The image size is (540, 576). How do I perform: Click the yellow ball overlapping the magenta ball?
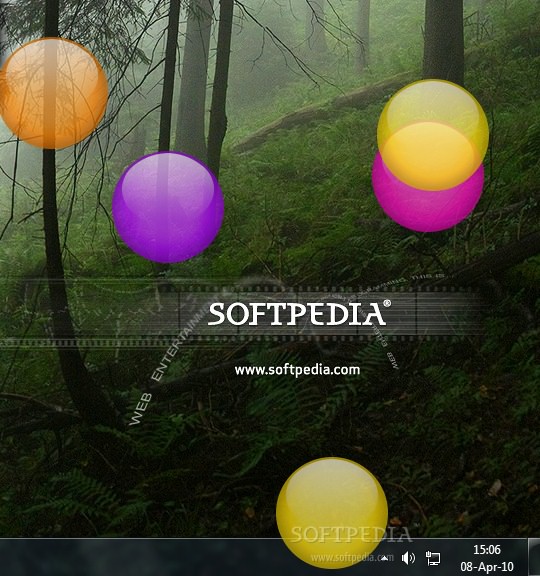coord(433,135)
